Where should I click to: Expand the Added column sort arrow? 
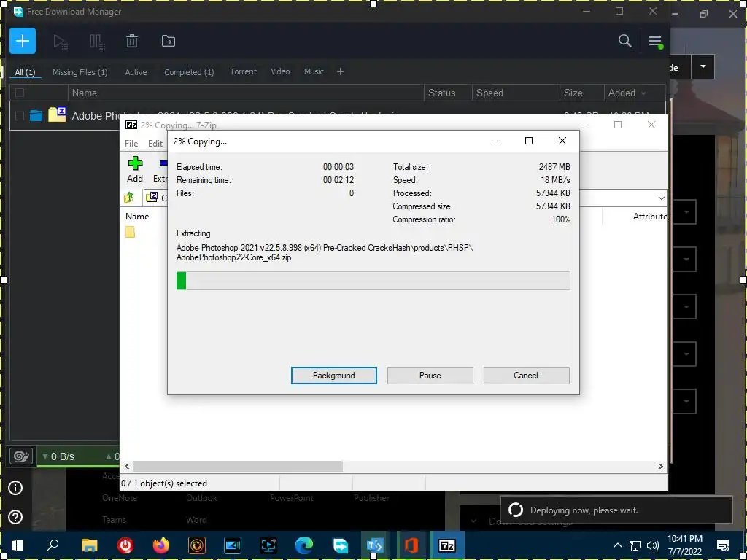pyautogui.click(x=643, y=93)
